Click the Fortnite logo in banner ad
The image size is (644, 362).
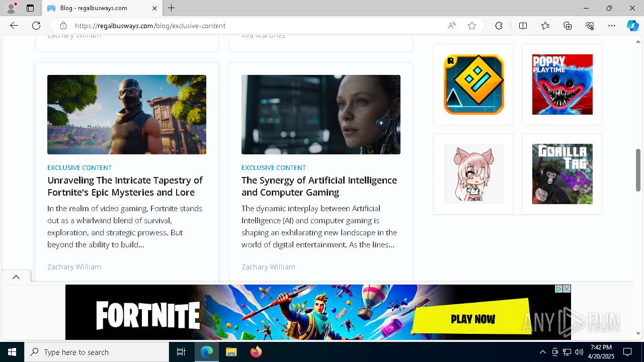pyautogui.click(x=148, y=316)
